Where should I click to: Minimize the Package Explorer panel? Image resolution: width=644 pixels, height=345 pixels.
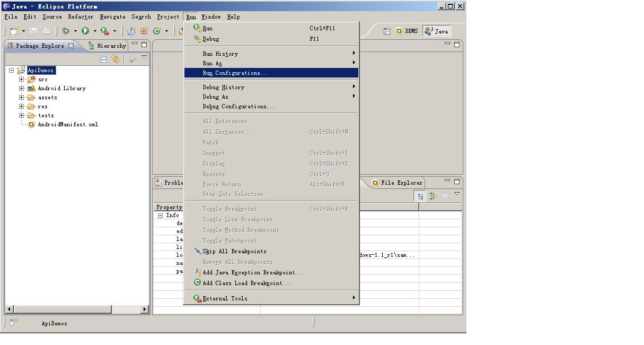135,44
